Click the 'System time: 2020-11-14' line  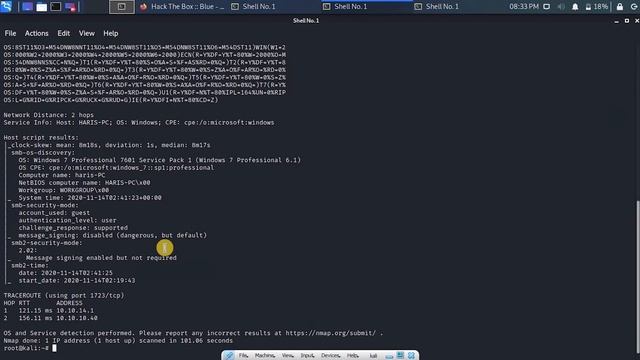90,198
